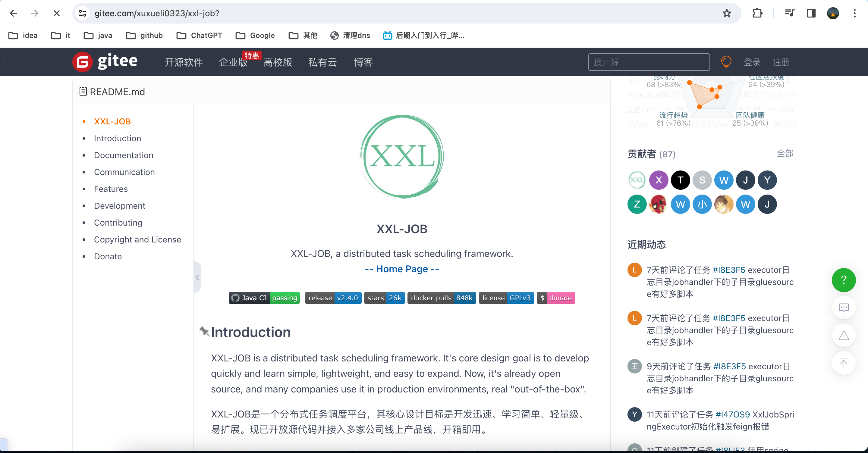Viewport: 868px width, 453px height.
Task: Click the back-to-top arrow icon
Action: point(844,363)
